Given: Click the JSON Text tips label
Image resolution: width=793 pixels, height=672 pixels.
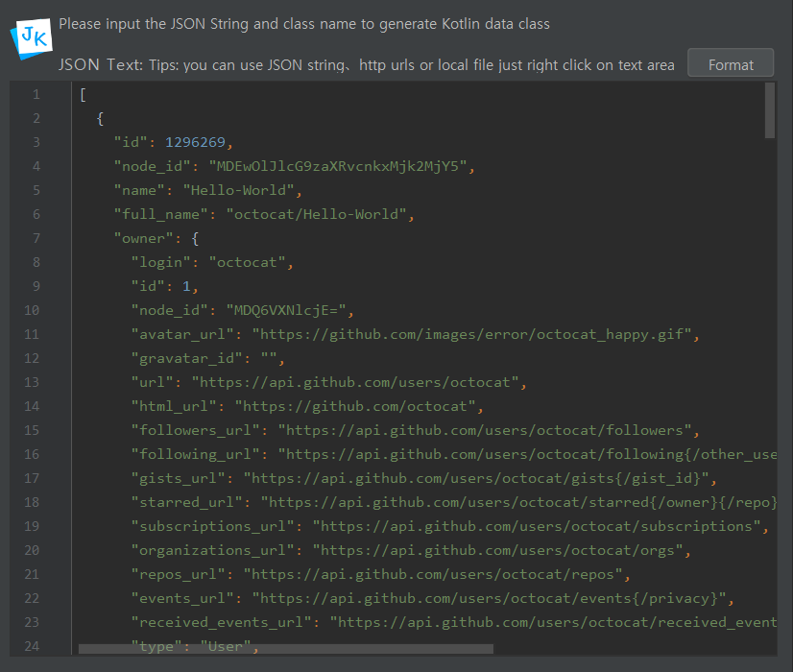Looking at the screenshot, I should click(x=366, y=64).
